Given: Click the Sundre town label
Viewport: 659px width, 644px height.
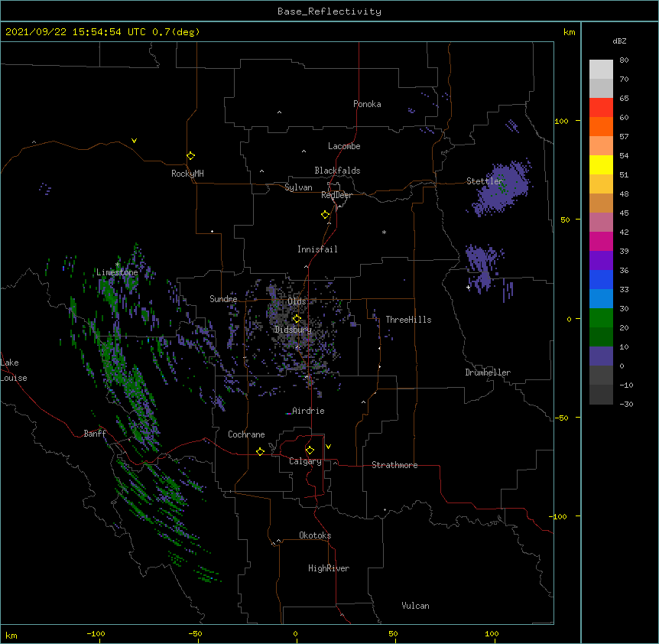Looking at the screenshot, I should coord(223,299).
